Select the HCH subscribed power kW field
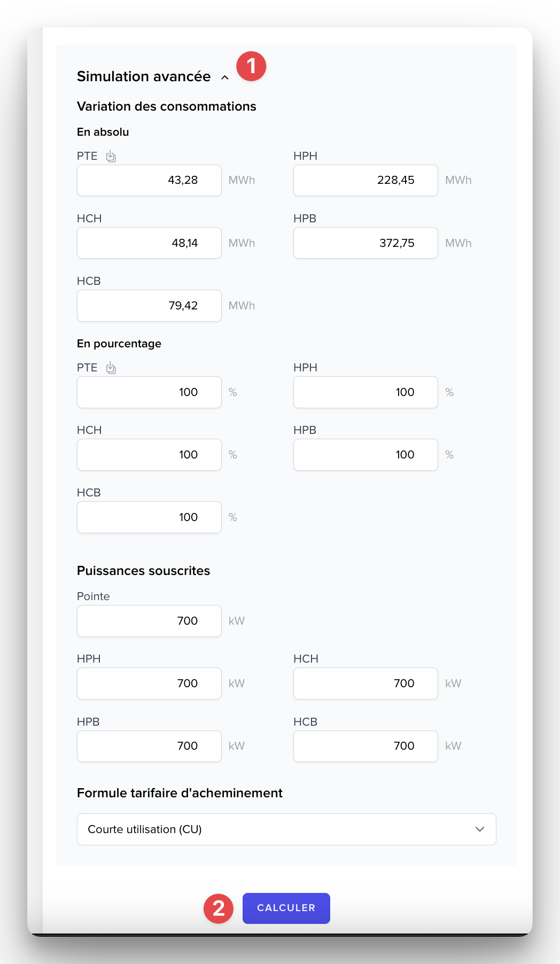The width and height of the screenshot is (560, 964). pyautogui.click(x=365, y=683)
